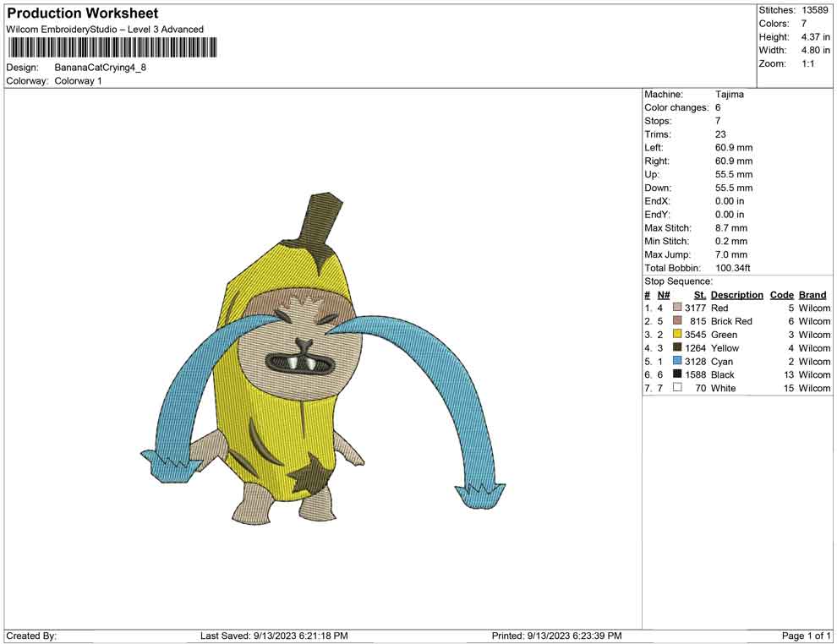Click the Black thread color swatch

(677, 374)
